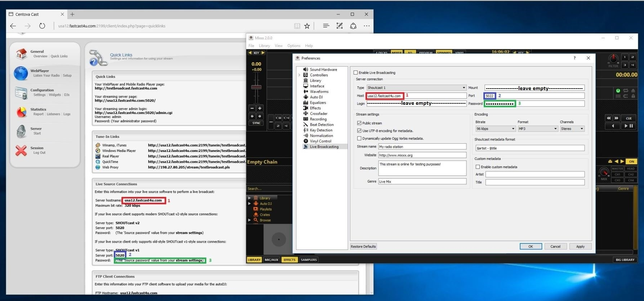Expand Library node in Mixxx sidebar
Screen dimensions: 644x301
click(x=249, y=198)
